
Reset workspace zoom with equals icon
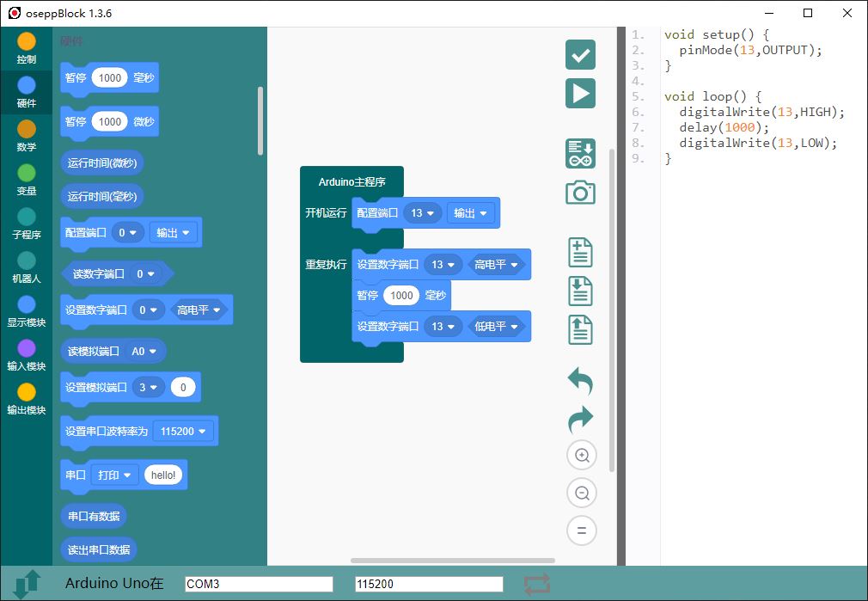coord(581,530)
